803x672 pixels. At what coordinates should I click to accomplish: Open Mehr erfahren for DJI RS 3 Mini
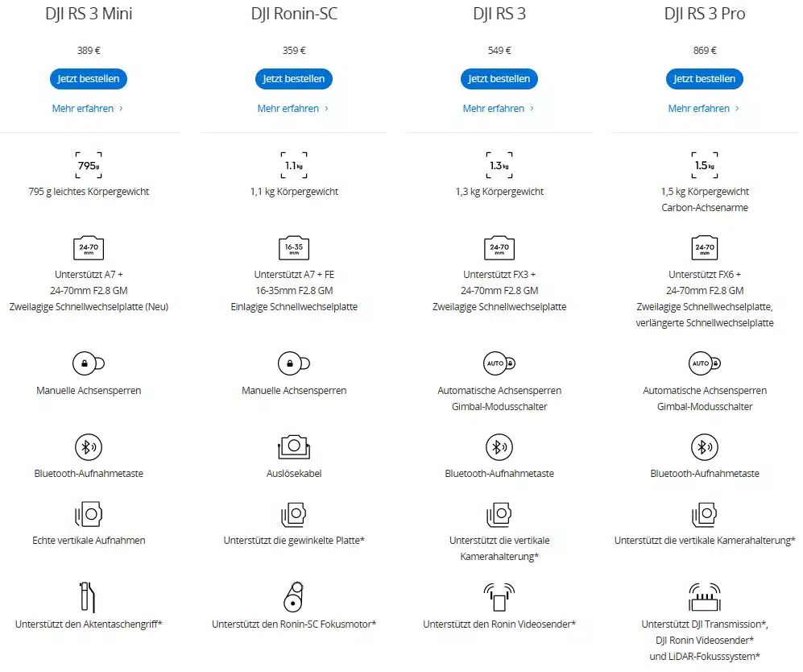pos(88,109)
